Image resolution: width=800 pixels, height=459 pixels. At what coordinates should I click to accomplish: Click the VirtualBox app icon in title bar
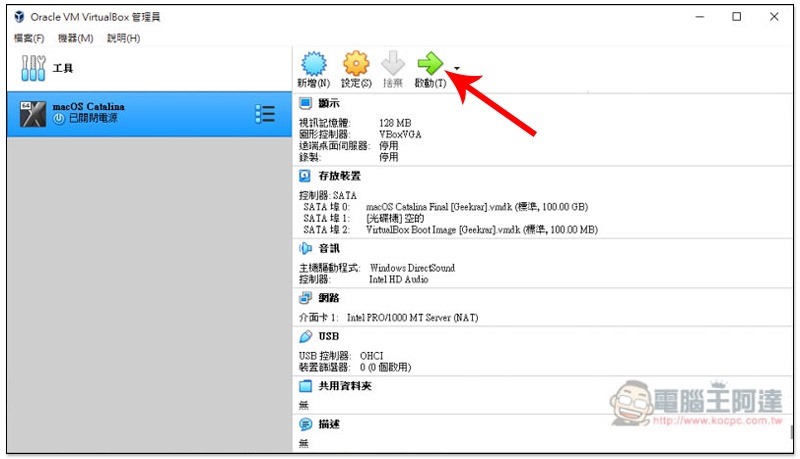(x=19, y=17)
